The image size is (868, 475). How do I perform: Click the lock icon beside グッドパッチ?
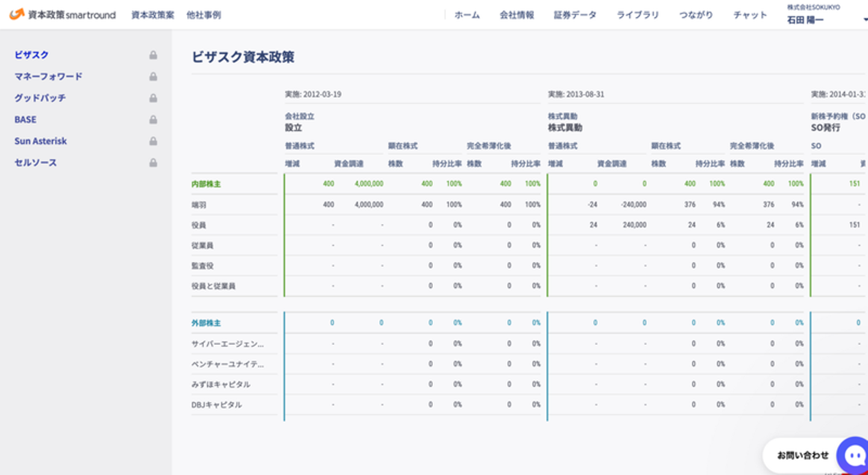point(153,98)
